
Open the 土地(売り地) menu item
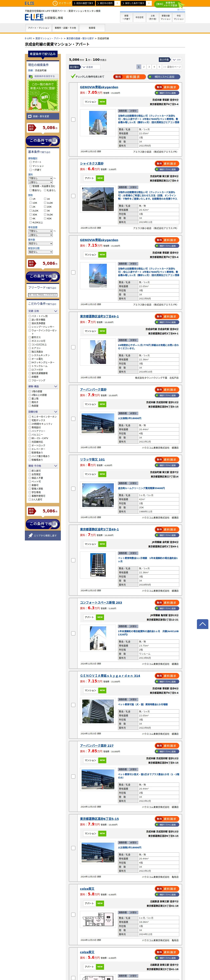click(x=152, y=17)
